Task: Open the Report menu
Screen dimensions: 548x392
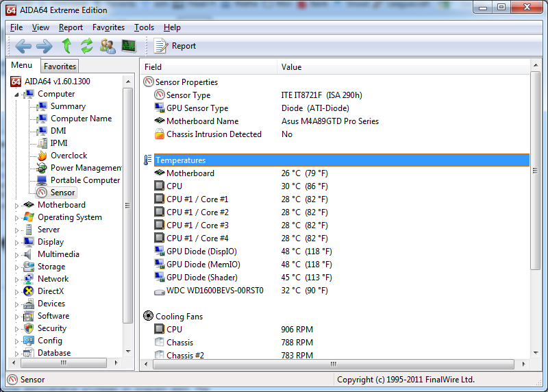Action: point(71,27)
